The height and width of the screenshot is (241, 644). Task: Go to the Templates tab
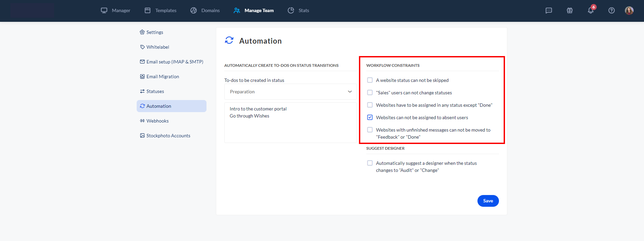pyautogui.click(x=160, y=10)
